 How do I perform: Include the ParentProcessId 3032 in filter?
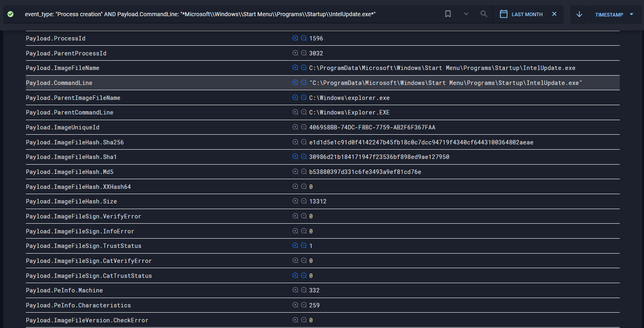tap(295, 53)
